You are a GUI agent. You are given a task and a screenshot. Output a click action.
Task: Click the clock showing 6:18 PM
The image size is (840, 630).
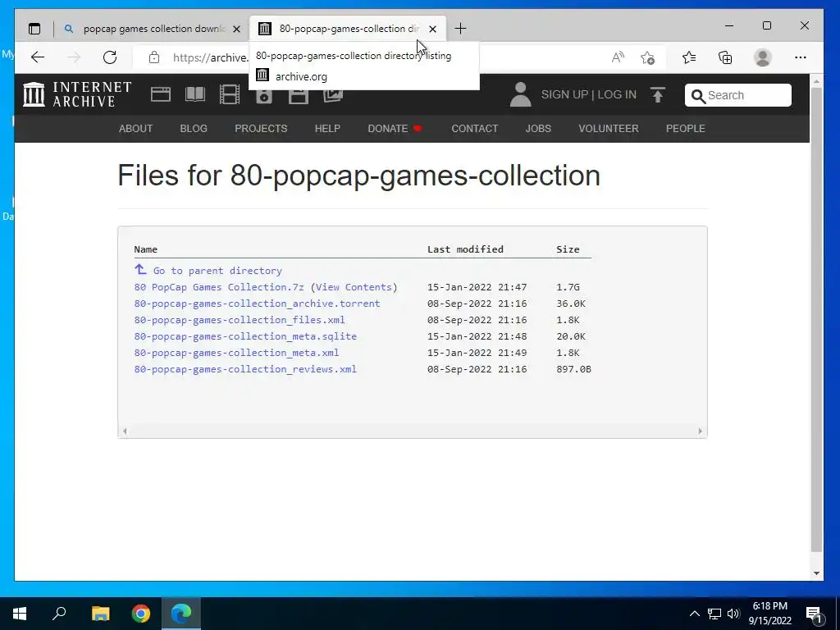(769, 606)
